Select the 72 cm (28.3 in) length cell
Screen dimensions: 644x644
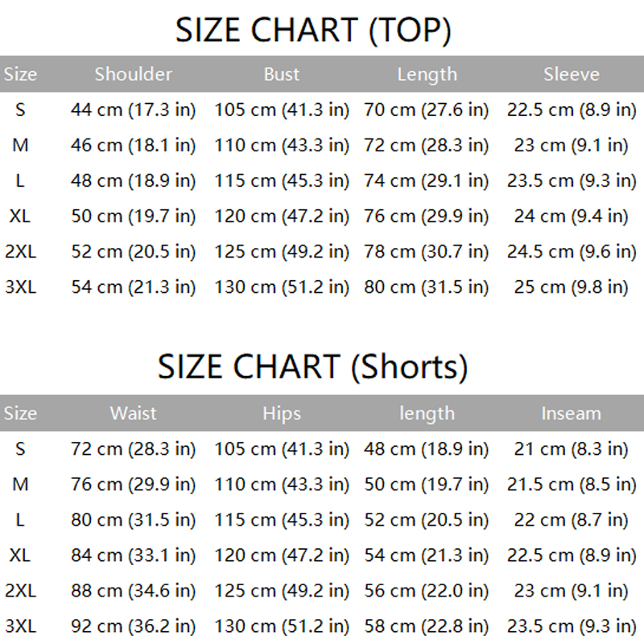(427, 146)
